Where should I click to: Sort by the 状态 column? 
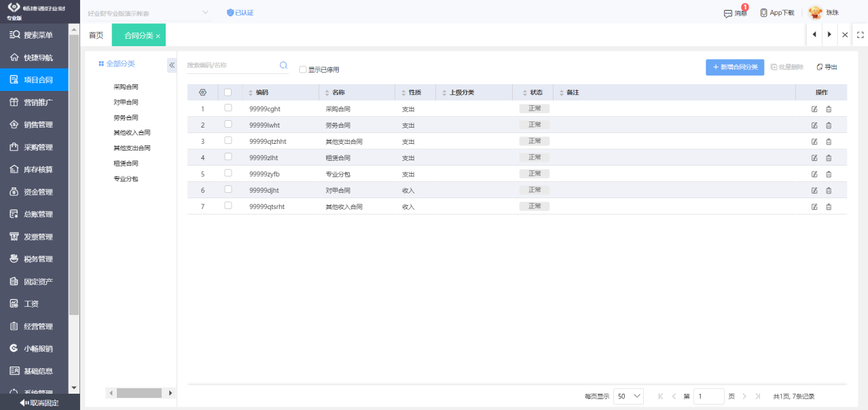525,93
